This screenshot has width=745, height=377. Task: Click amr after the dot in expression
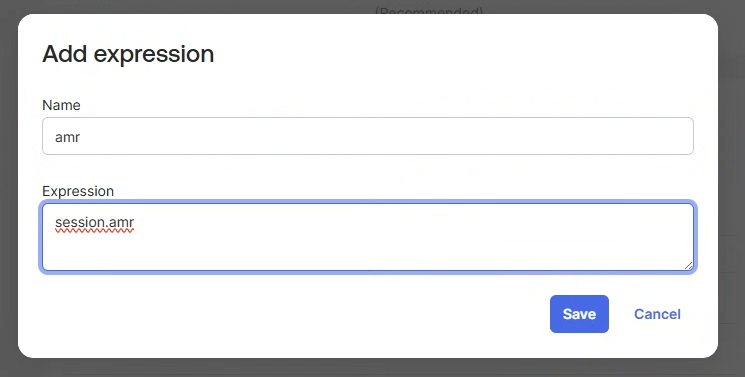pyautogui.click(x=122, y=222)
